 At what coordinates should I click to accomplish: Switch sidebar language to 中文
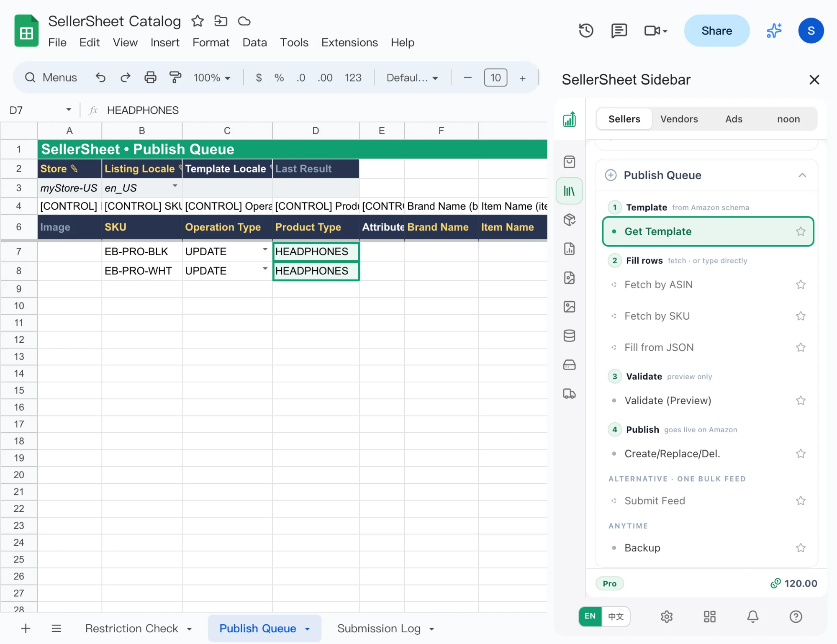pyautogui.click(x=616, y=616)
